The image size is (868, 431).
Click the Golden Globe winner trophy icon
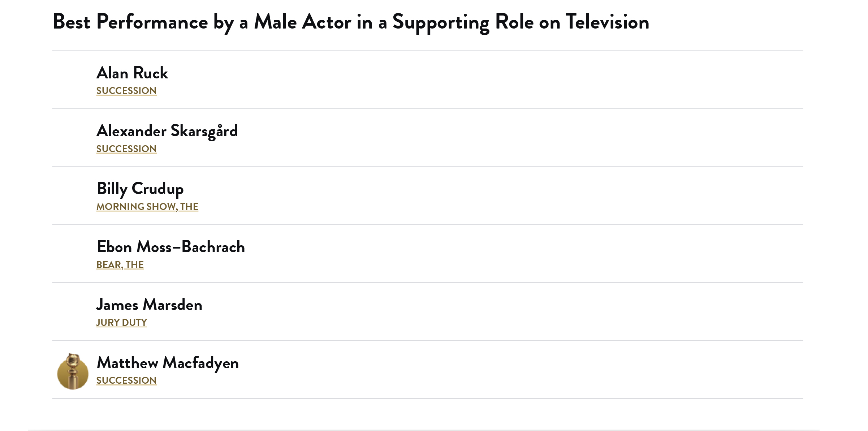73,371
